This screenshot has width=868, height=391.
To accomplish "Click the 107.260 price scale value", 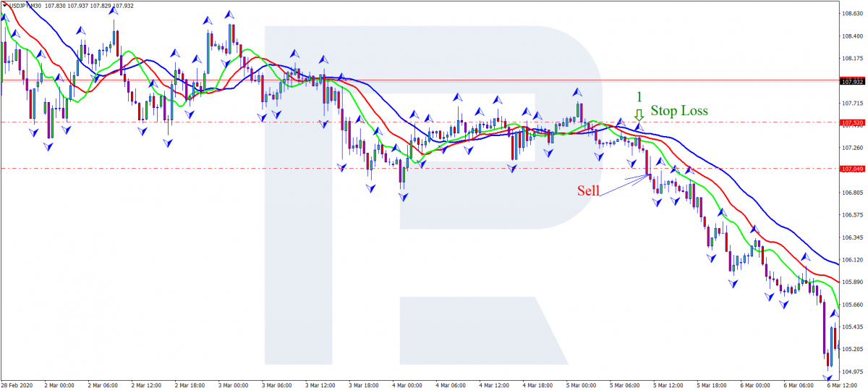I will (854, 148).
